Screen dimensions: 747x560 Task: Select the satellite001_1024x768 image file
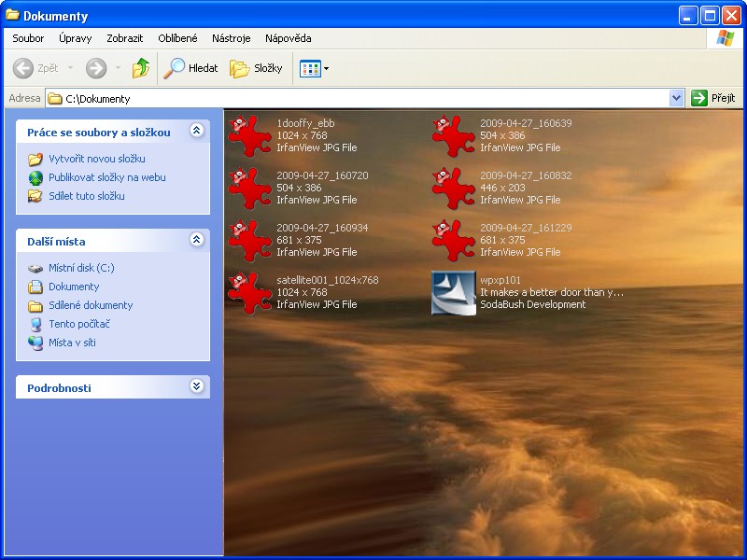point(250,292)
